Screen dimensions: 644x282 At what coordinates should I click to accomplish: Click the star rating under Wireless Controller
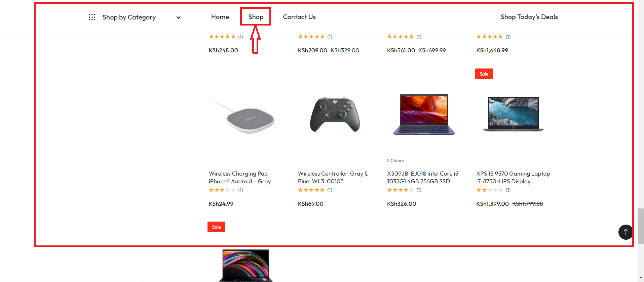click(311, 190)
